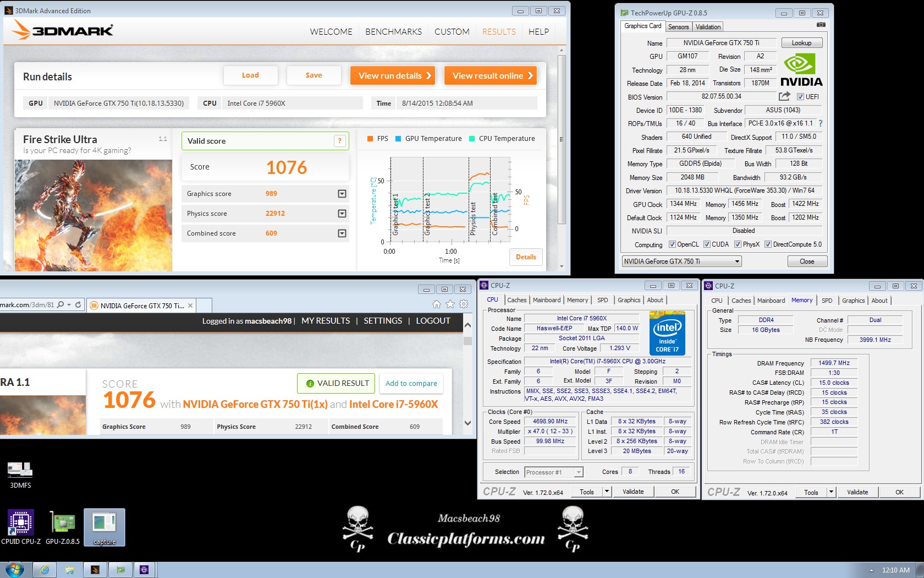Open the CUSTOM tab in 3DMark
The width and height of the screenshot is (924, 578).
pos(452,32)
